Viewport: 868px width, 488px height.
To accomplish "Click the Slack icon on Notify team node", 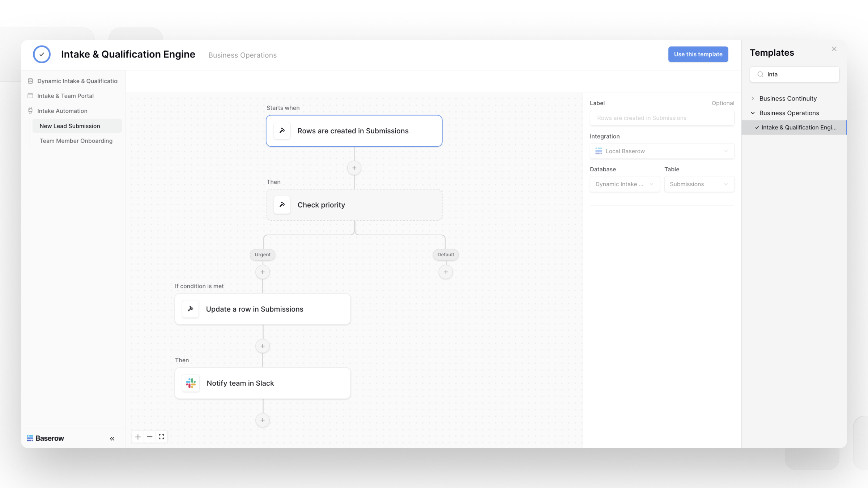I will click(191, 383).
